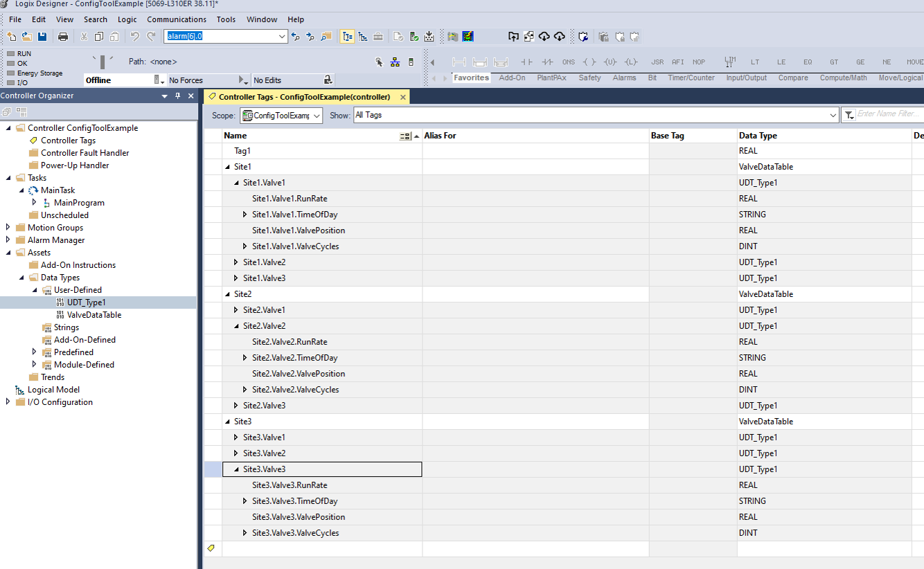Open the Communications menu
The height and width of the screenshot is (569, 924).
[177, 19]
